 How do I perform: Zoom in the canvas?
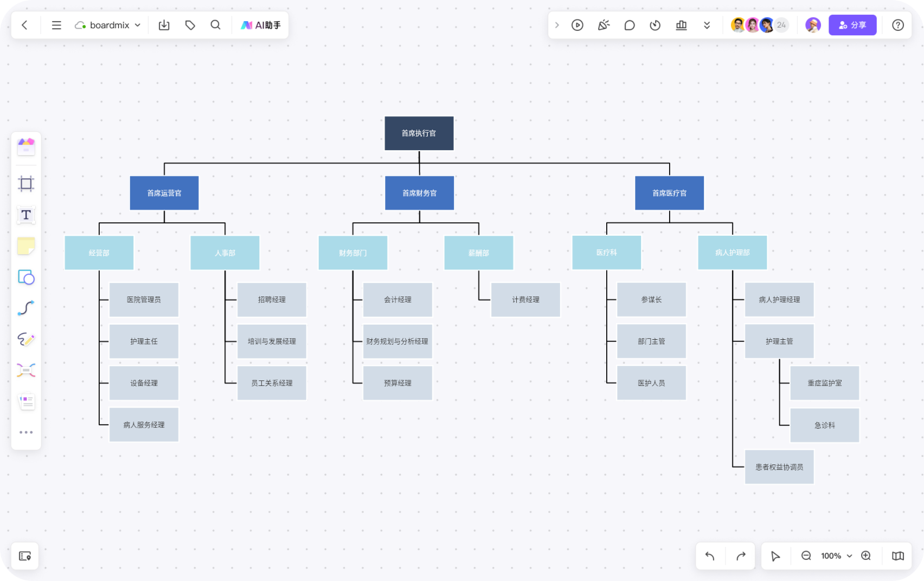866,556
